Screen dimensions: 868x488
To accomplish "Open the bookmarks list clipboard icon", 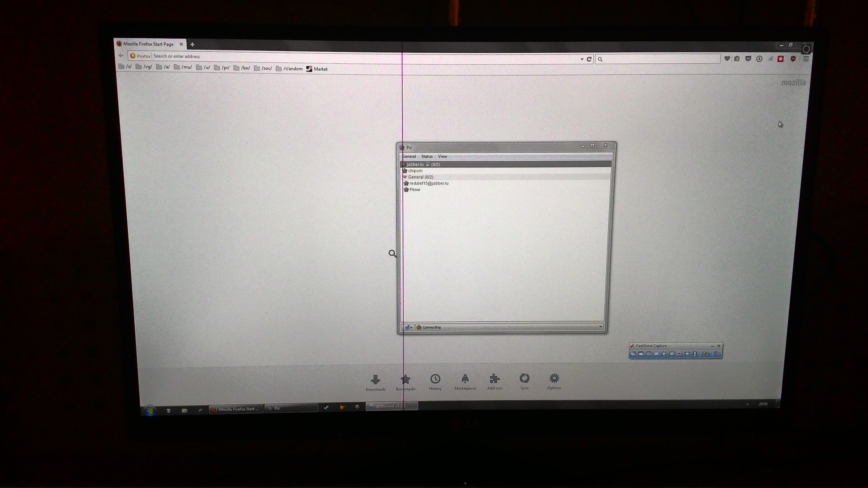I will pos(737,58).
